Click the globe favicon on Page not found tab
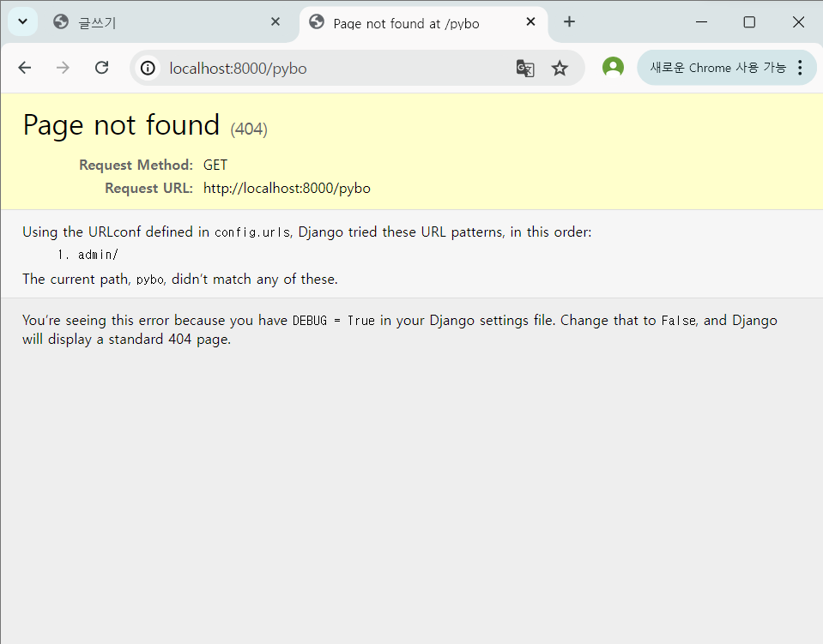The width and height of the screenshot is (823, 644). [317, 21]
